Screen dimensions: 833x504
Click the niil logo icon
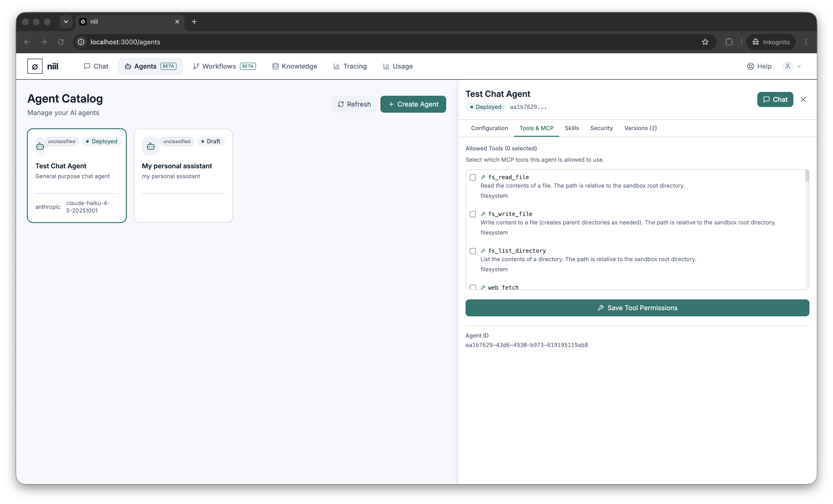tap(35, 66)
